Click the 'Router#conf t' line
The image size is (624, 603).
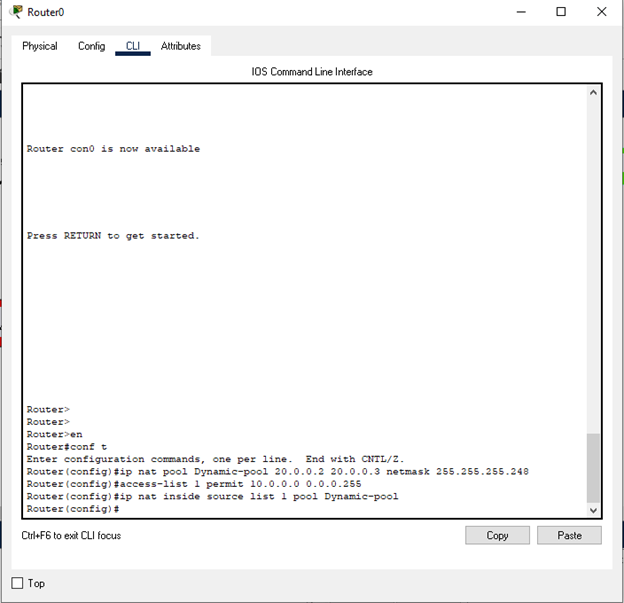66,447
